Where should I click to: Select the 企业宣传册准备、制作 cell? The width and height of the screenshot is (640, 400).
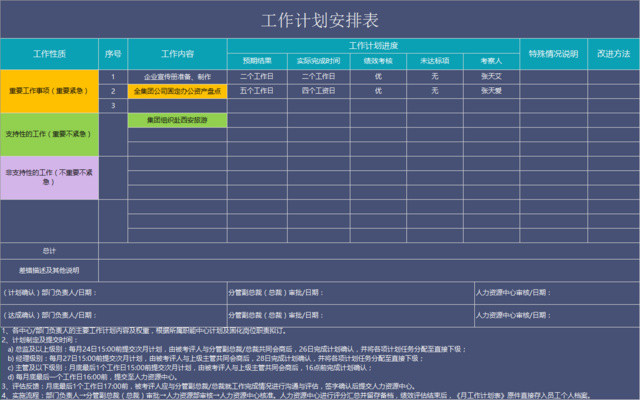click(x=178, y=77)
